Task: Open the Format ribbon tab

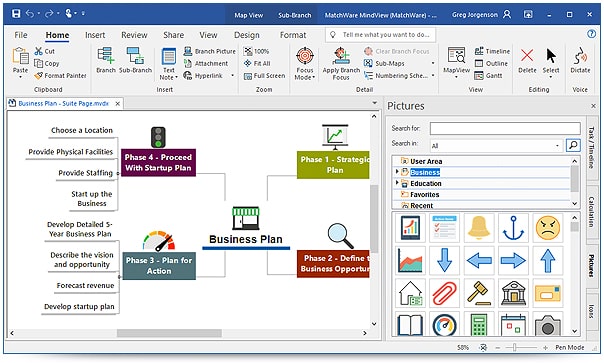Action: click(x=293, y=35)
